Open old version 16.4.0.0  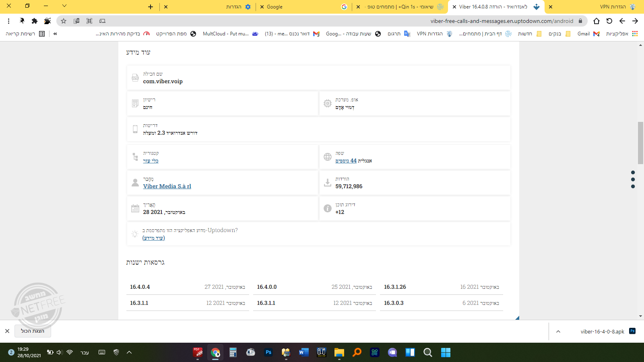[267, 287]
